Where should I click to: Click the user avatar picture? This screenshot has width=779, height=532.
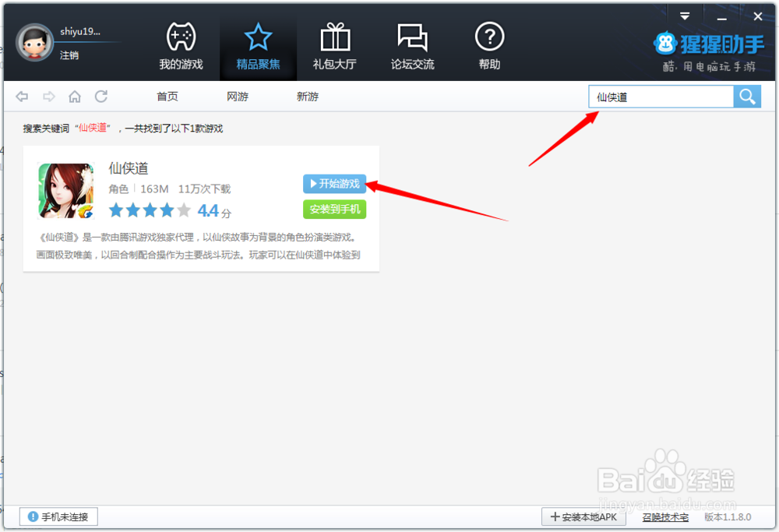[x=34, y=43]
